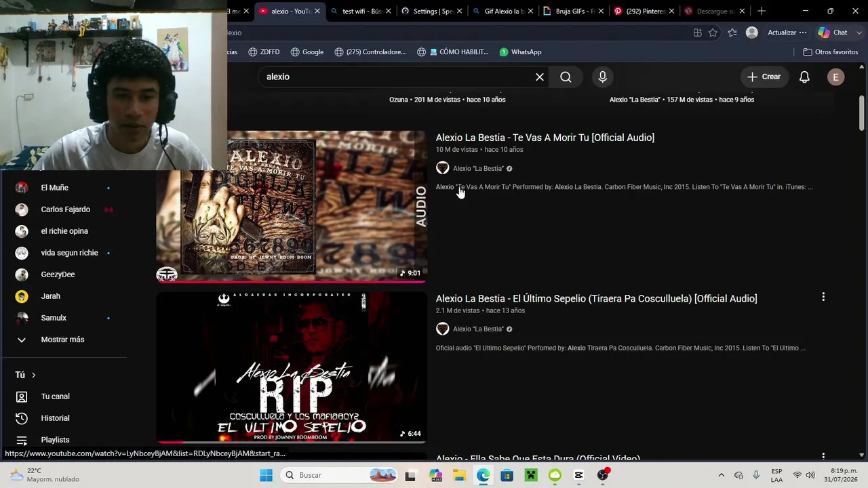
Task: Open the Otros favoritos folder
Action: (x=831, y=52)
